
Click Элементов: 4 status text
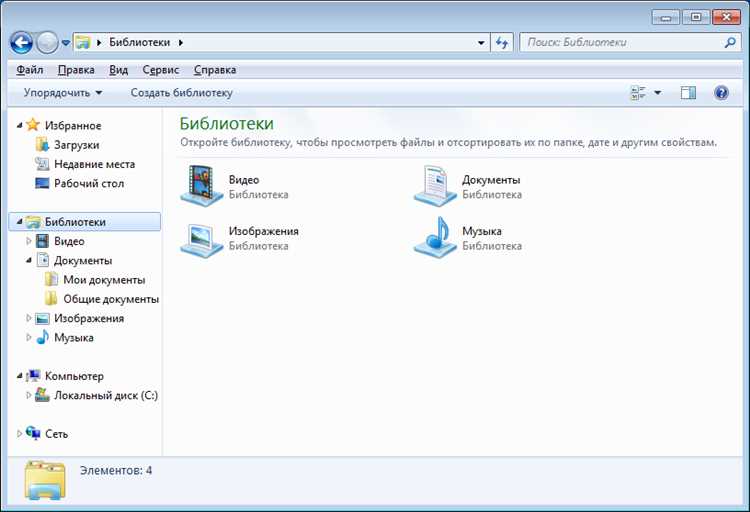pos(116,470)
